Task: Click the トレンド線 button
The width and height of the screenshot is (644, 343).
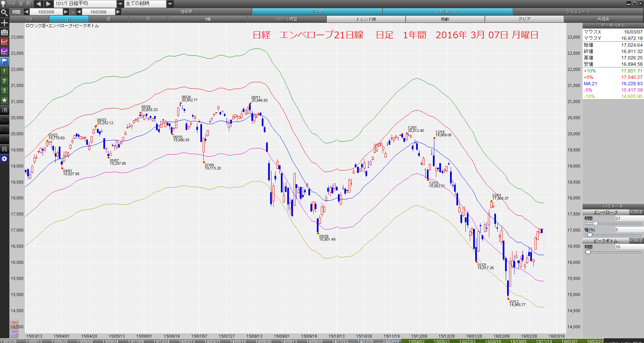Action: 366,19
